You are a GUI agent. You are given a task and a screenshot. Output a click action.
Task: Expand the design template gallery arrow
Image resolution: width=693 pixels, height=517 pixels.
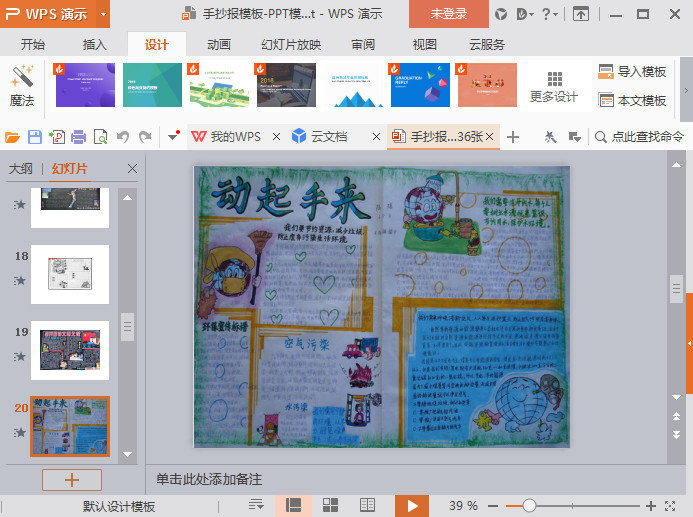point(686,86)
